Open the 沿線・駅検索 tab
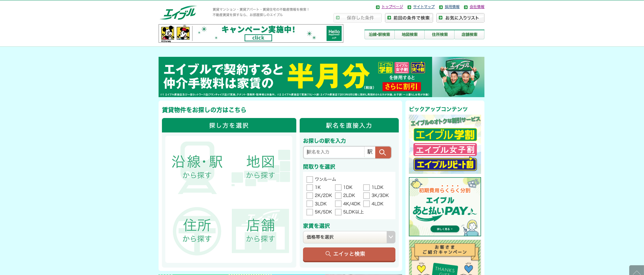644x275 pixels. pos(379,35)
